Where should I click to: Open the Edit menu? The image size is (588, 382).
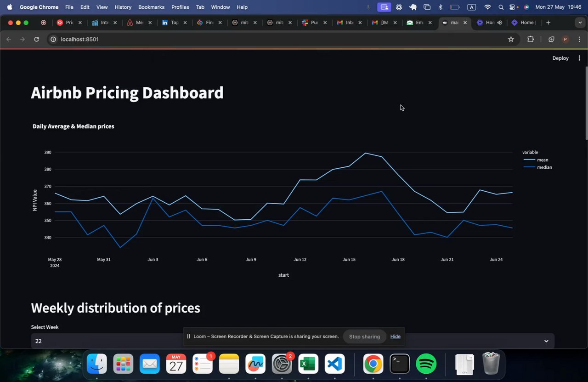(x=85, y=7)
